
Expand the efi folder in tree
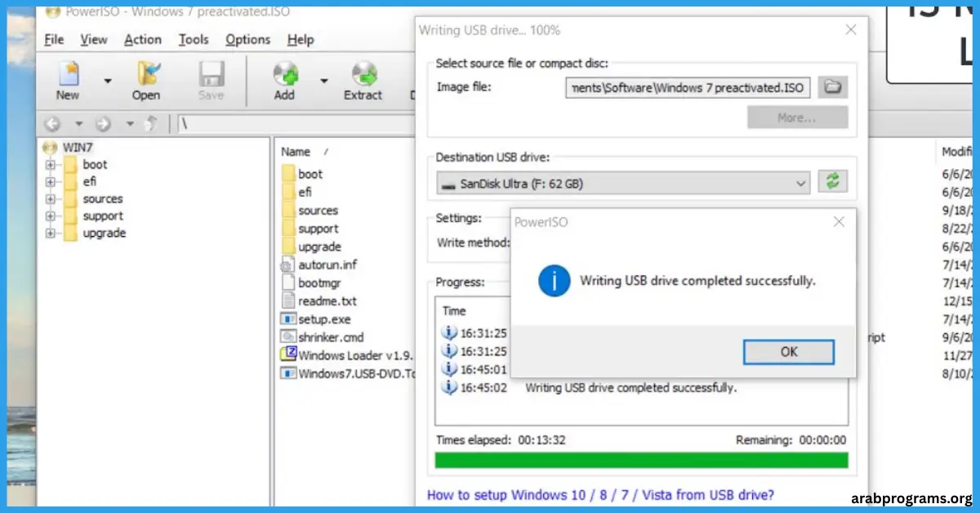click(x=51, y=181)
